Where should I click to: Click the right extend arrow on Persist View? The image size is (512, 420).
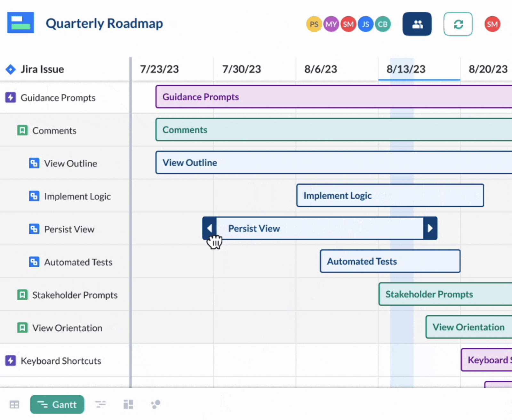tap(430, 228)
